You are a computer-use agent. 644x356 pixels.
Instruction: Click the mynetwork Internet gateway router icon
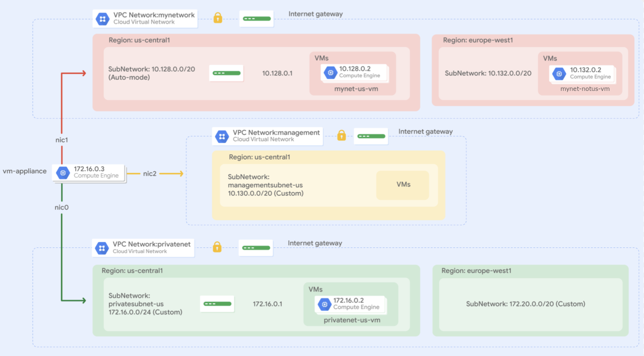(256, 19)
